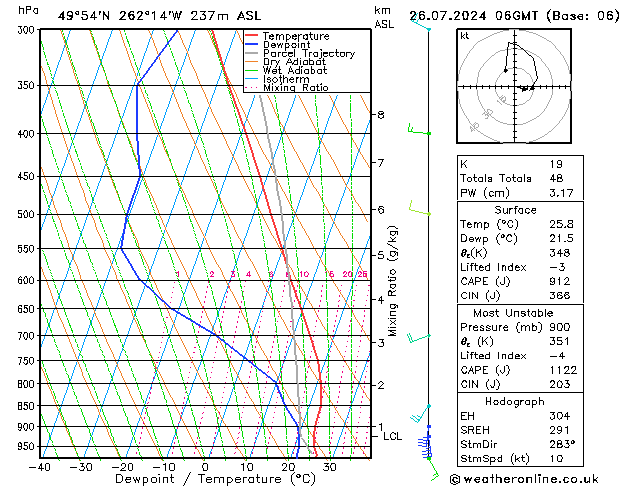Click the Most Unstable CIN value "203"
629x486 pixels.
(560, 384)
